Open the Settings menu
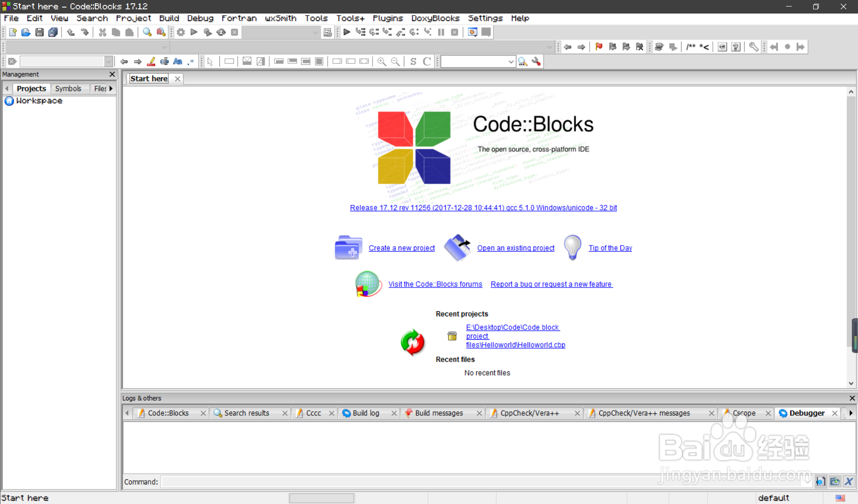Image resolution: width=858 pixels, height=504 pixels. 485,18
